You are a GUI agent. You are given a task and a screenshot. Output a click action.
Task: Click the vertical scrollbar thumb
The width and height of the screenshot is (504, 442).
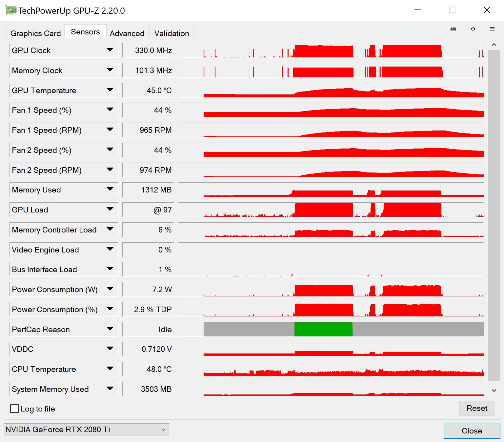click(494, 215)
